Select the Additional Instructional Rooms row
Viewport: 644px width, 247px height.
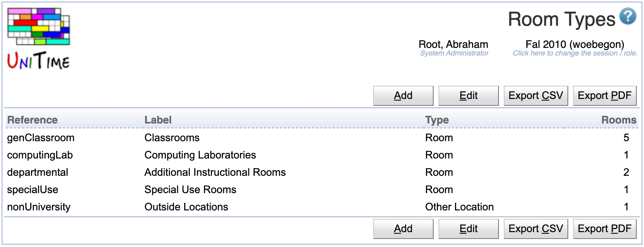pos(215,173)
